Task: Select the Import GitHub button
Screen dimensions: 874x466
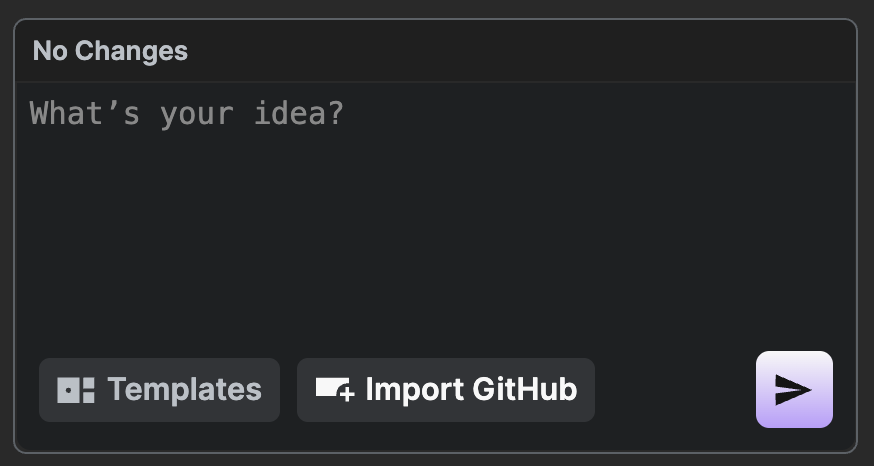Action: [x=445, y=390]
